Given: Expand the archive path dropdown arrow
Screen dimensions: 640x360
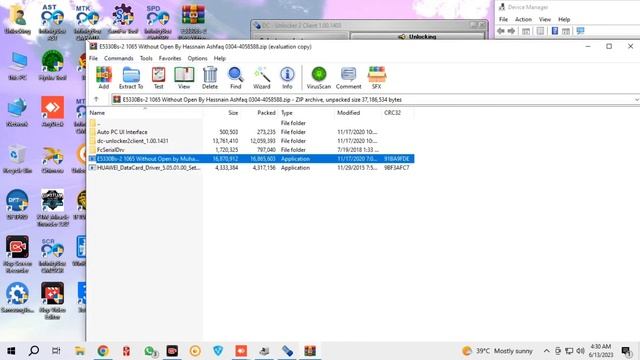Looking at the screenshot, I should [636, 100].
